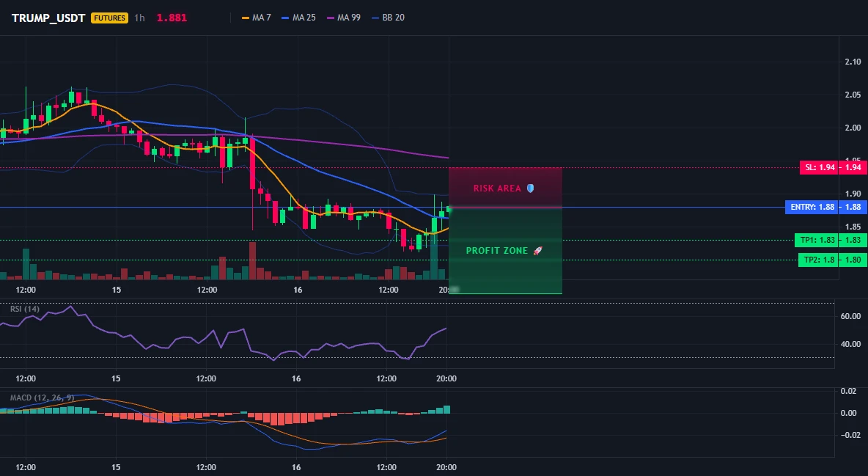Viewport: 868px width, 476px height.
Task: Click 0.02 on the MACD axis
Action: pos(848,391)
